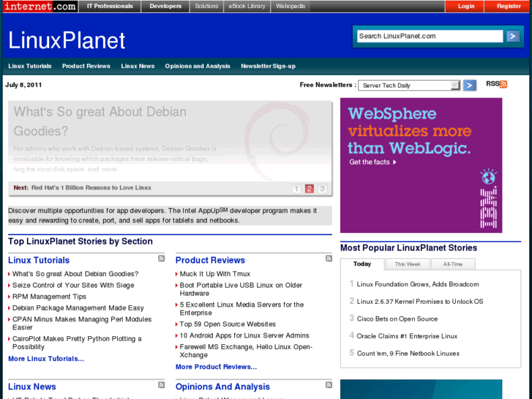The height and width of the screenshot is (399, 532).
Task: Open Linux Foundation Grows, Adds Broadcom story
Action: click(x=418, y=284)
